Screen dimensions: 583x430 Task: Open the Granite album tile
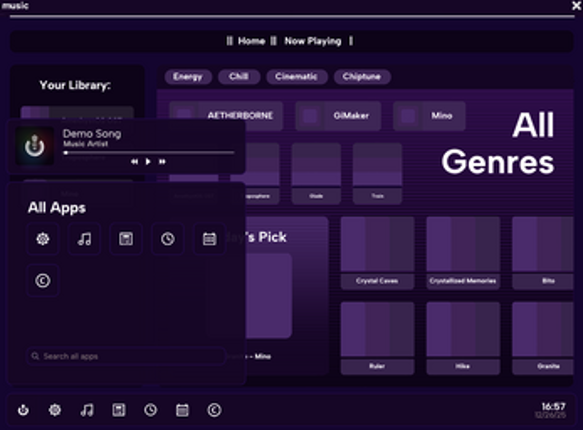pos(543,338)
